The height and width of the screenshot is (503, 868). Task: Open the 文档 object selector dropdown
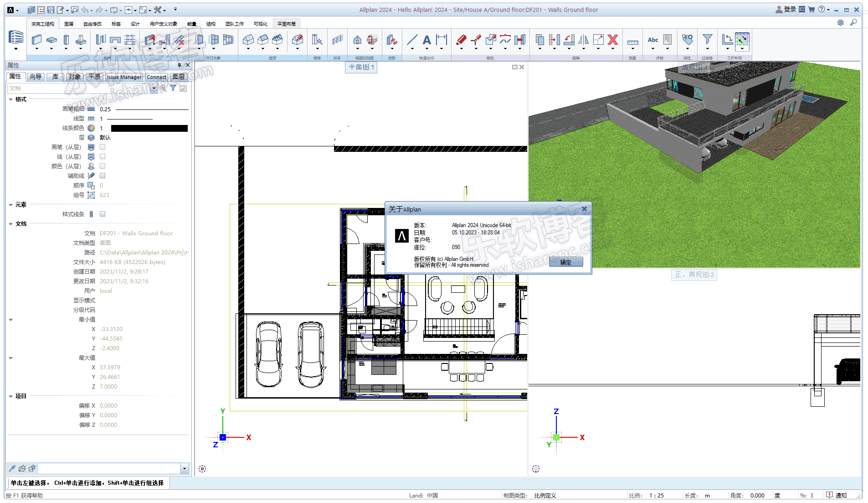[154, 88]
